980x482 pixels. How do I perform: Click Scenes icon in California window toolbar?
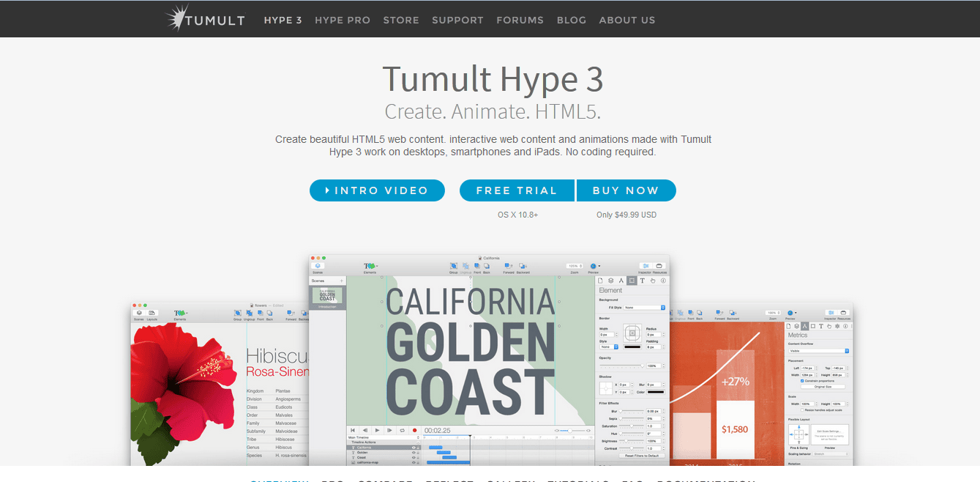point(318,266)
